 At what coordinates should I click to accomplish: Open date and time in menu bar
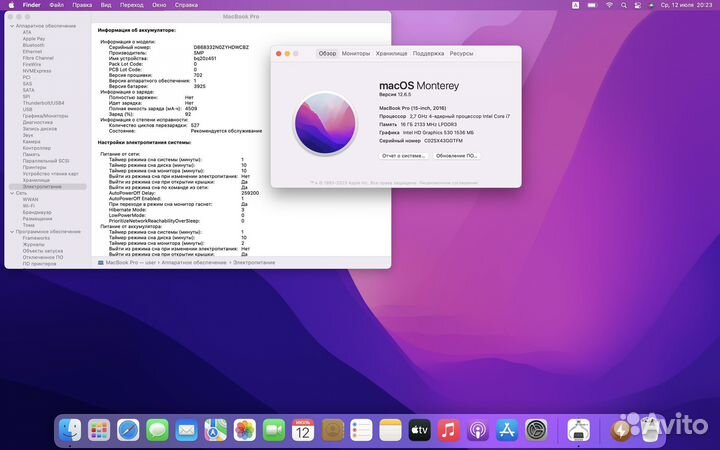(686, 5)
